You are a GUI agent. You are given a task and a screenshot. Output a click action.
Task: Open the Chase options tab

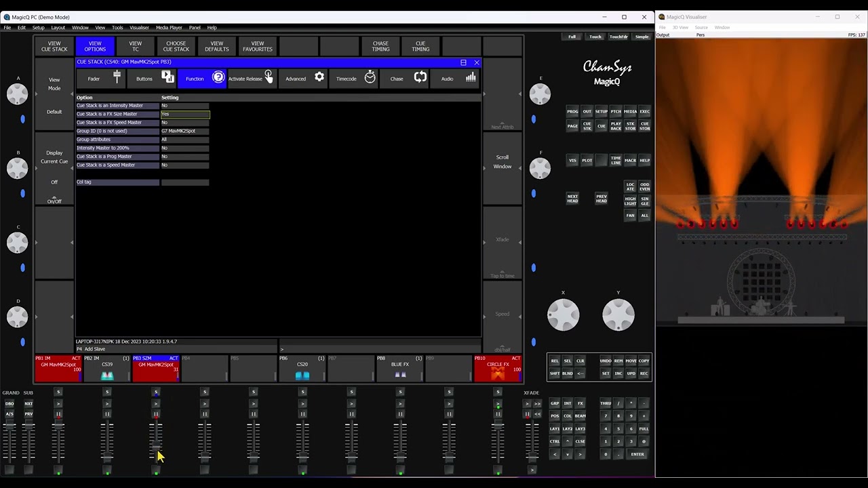[x=404, y=79]
